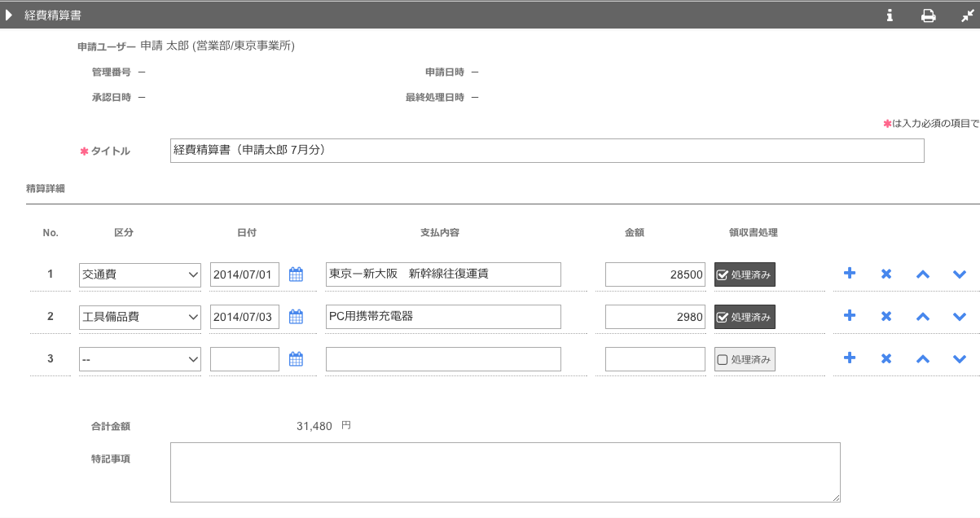This screenshot has height=518, width=980.
Task: Delete row 1 with the x icon
Action: 886,274
